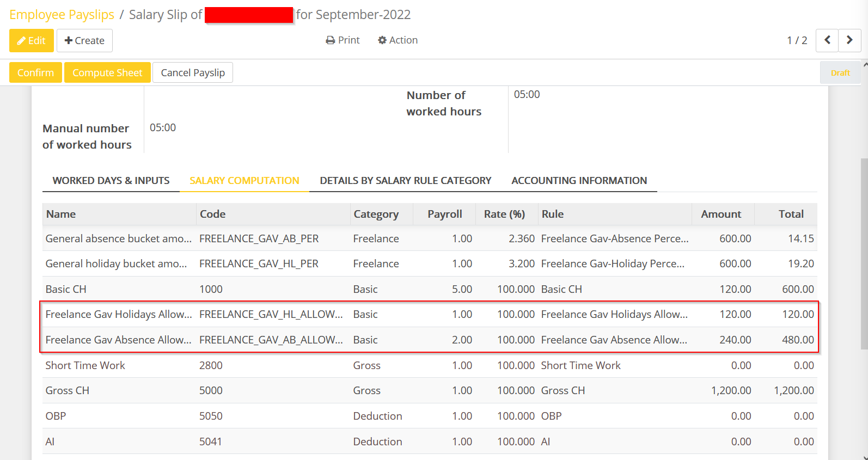Click code 5050 cell
This screenshot has width=868, height=460.
click(x=211, y=416)
